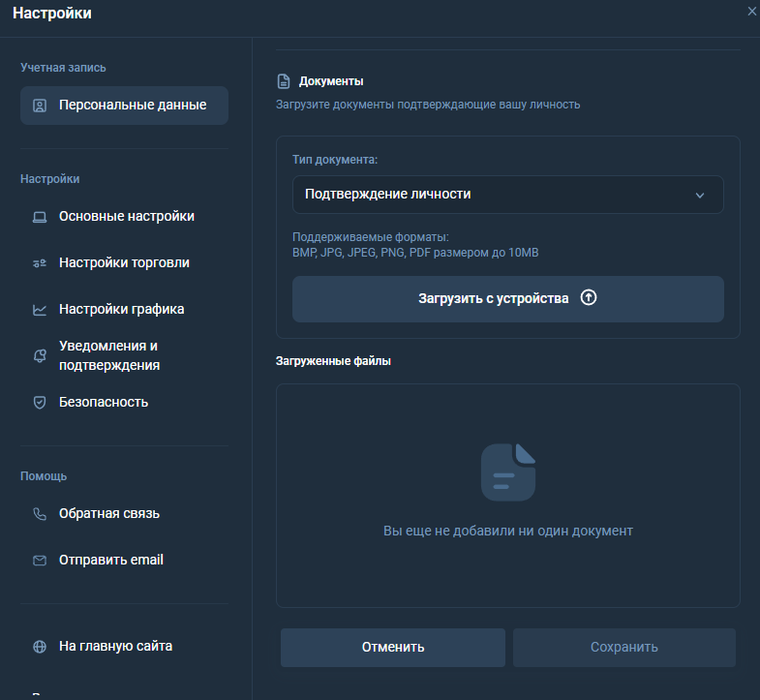The image size is (760, 700).
Task: Click the Учетная запись section label
Action: (63, 68)
